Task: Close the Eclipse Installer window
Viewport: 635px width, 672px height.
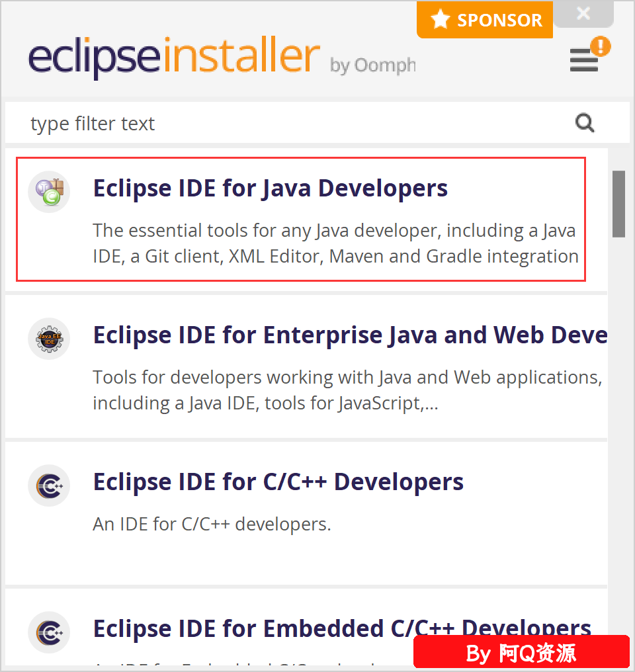Action: click(583, 13)
